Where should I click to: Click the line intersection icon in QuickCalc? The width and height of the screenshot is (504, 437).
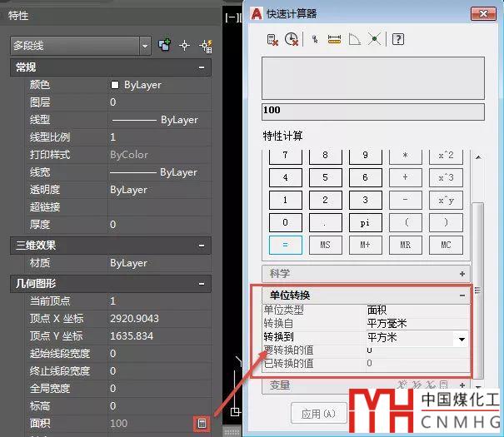pyautogui.click(x=374, y=39)
